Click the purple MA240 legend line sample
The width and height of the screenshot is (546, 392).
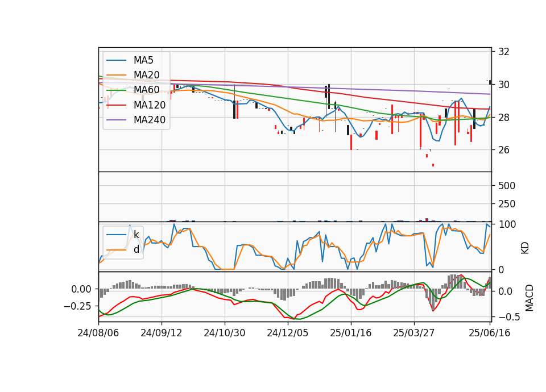coord(116,120)
